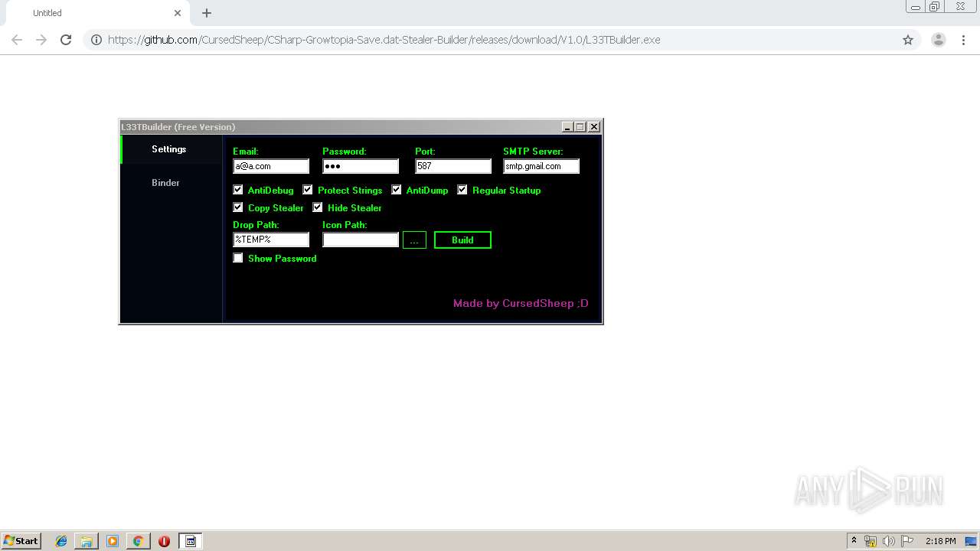The height and width of the screenshot is (551, 980).
Task: Uncheck Protect Strings option
Action: tap(308, 190)
